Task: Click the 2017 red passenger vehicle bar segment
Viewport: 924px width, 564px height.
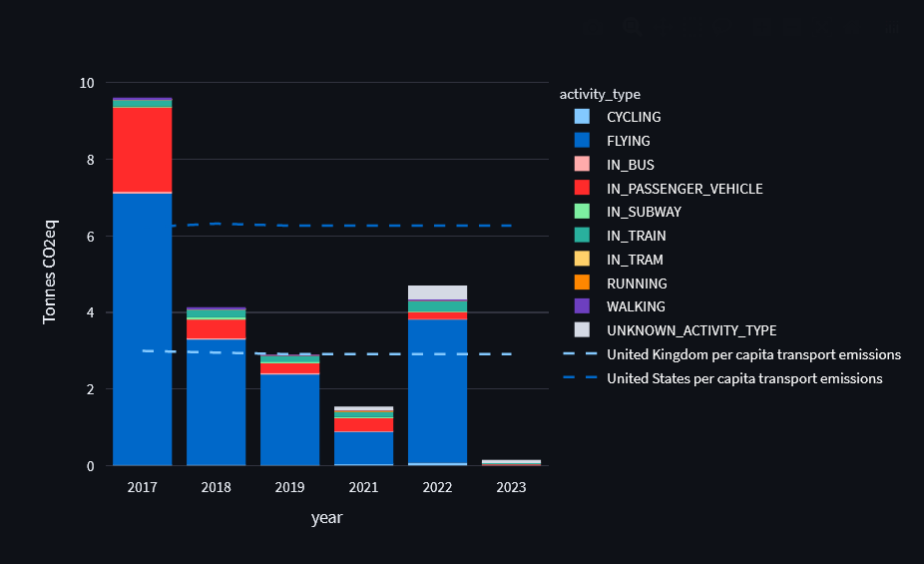Action: pos(142,149)
